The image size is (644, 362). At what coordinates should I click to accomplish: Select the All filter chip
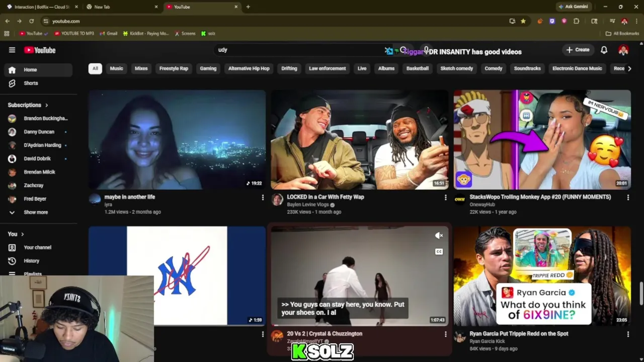pos(95,68)
